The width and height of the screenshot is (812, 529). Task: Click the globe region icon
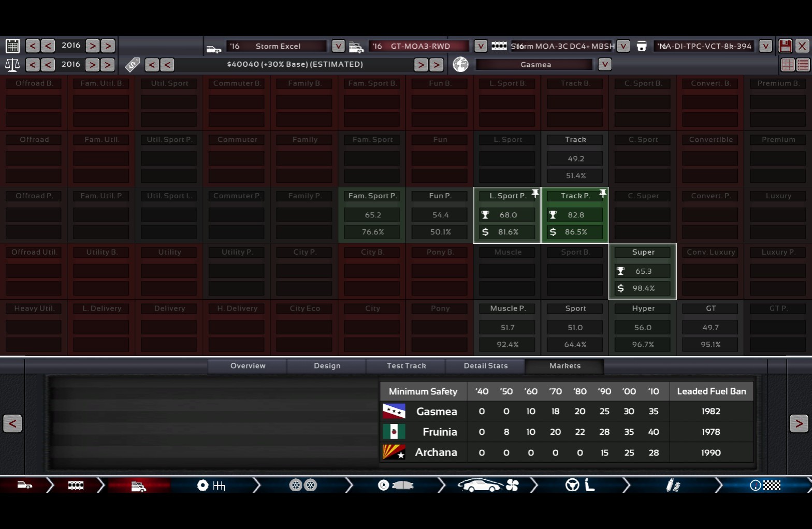460,65
